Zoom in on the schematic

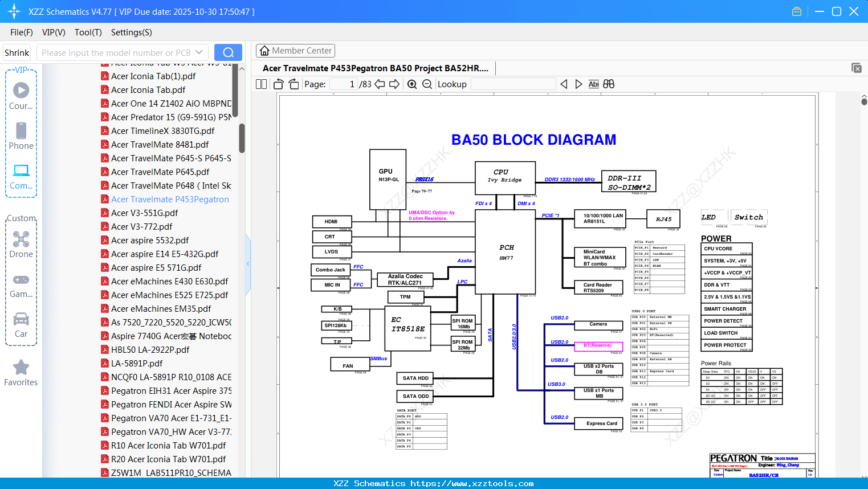coord(412,84)
